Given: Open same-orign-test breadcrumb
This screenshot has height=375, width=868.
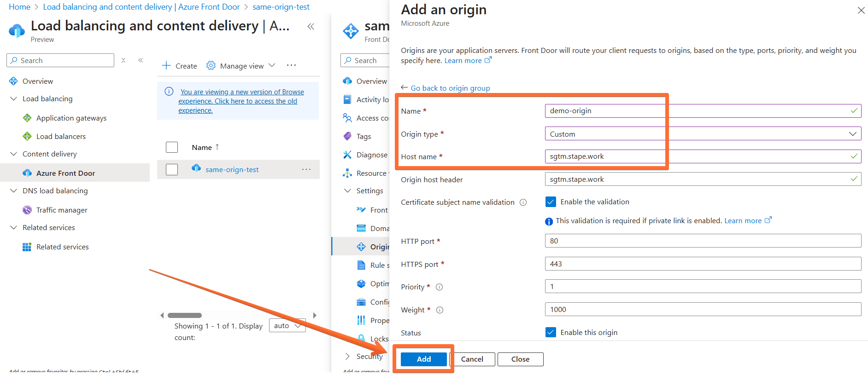Looking at the screenshot, I should tap(281, 7).
